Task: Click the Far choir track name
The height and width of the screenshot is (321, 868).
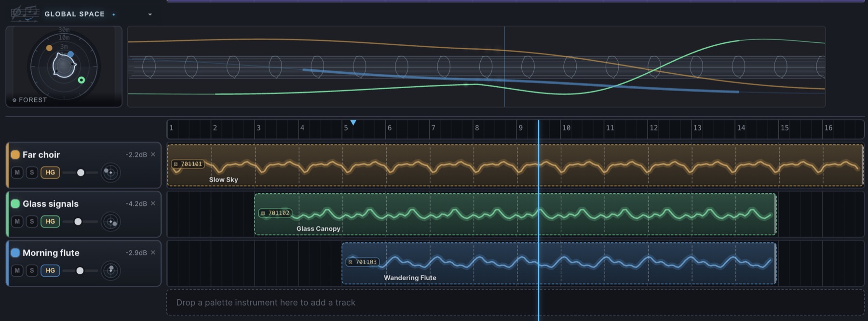Action: (x=41, y=155)
